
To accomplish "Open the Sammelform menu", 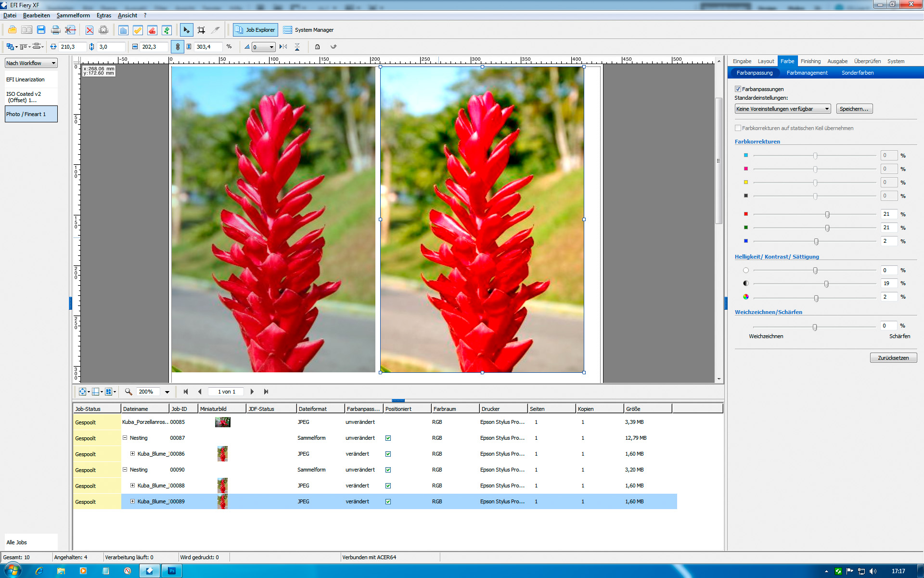I will [73, 15].
